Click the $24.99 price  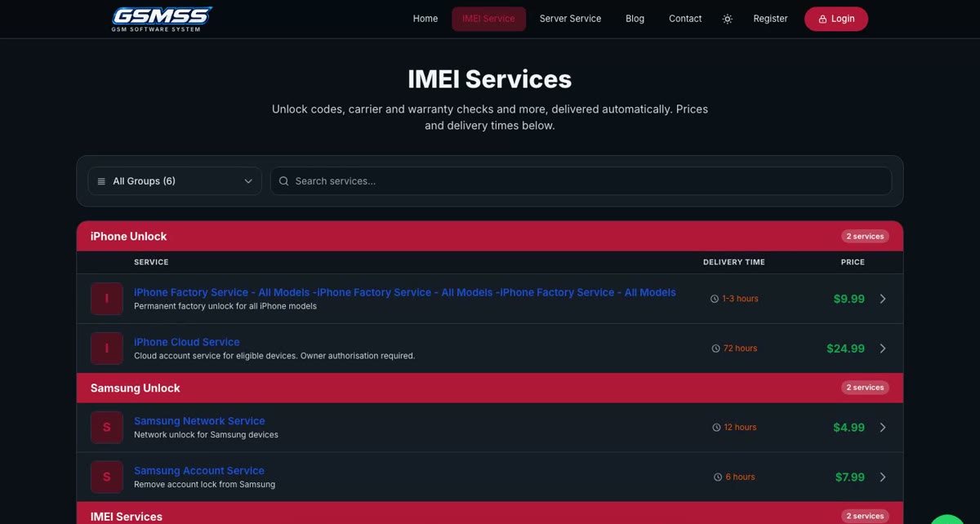(845, 349)
